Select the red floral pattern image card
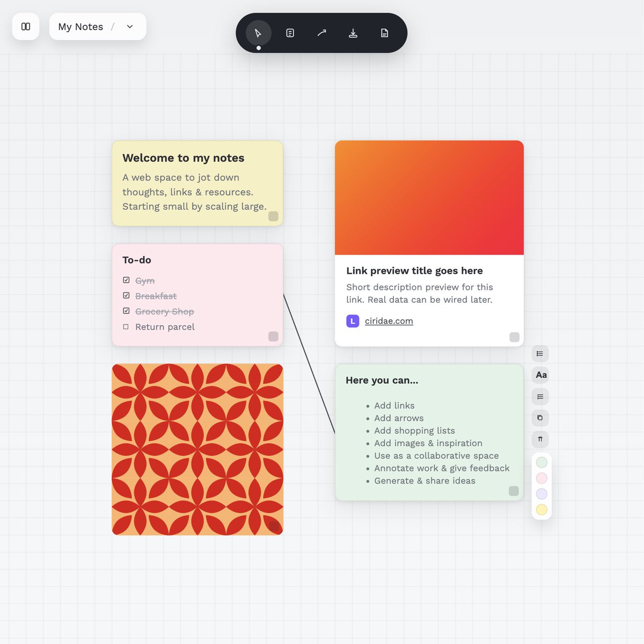The width and height of the screenshot is (644, 644). [x=197, y=450]
